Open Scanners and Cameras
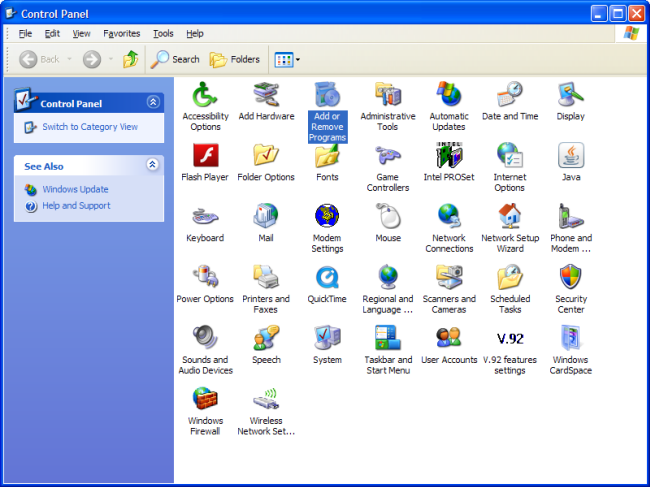Image resolution: width=650 pixels, height=487 pixels. [x=449, y=289]
